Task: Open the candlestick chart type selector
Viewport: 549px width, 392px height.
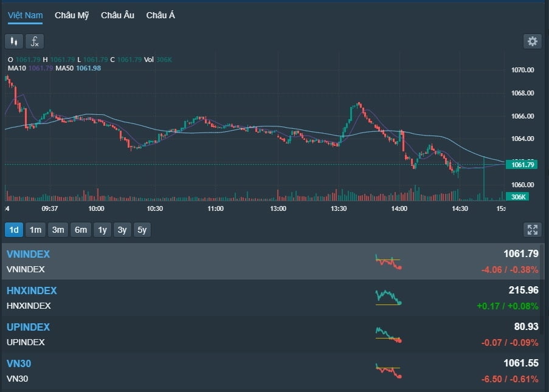Action: (14, 41)
